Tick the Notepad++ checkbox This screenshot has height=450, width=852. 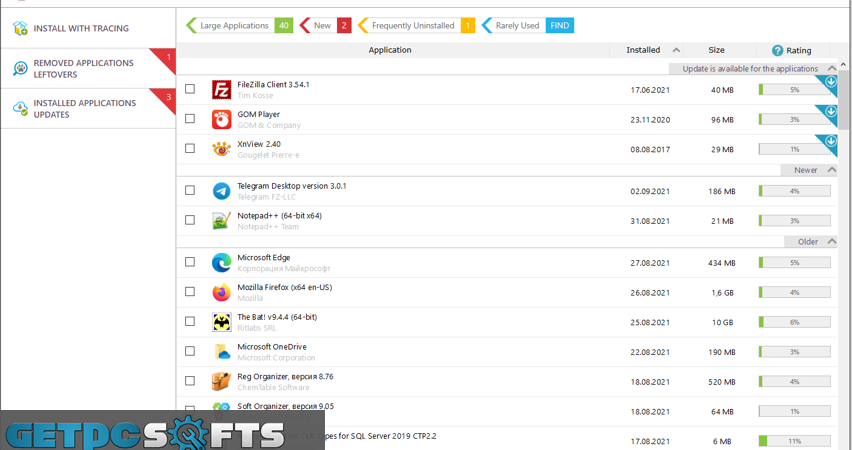[x=190, y=220]
